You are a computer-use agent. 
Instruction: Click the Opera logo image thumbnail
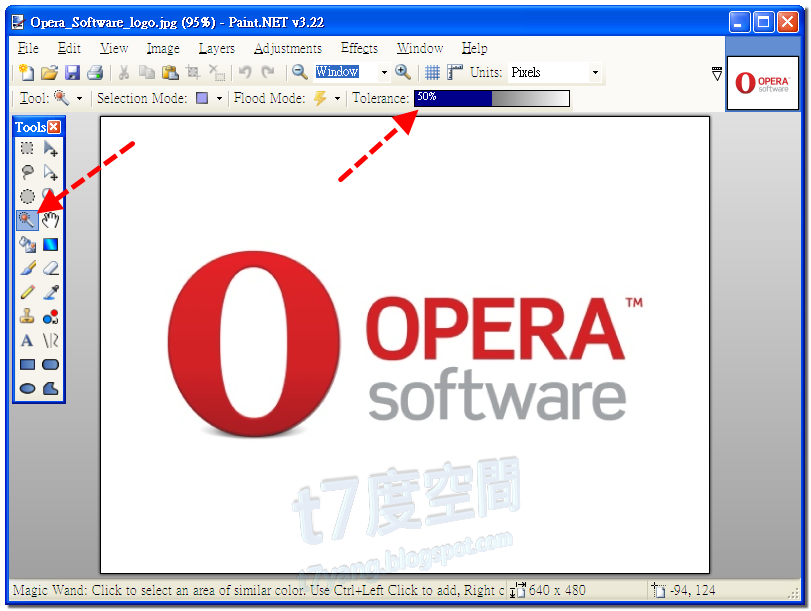pos(763,83)
